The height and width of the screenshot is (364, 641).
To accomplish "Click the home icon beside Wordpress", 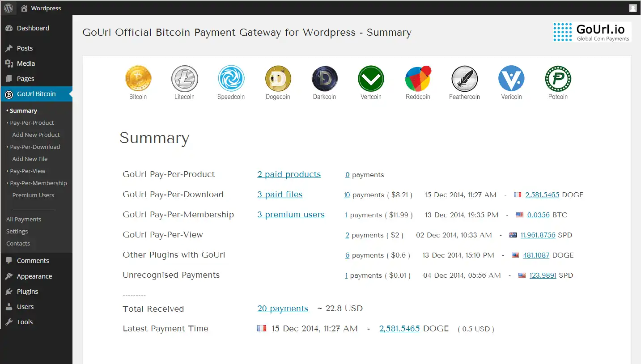I will coord(24,8).
